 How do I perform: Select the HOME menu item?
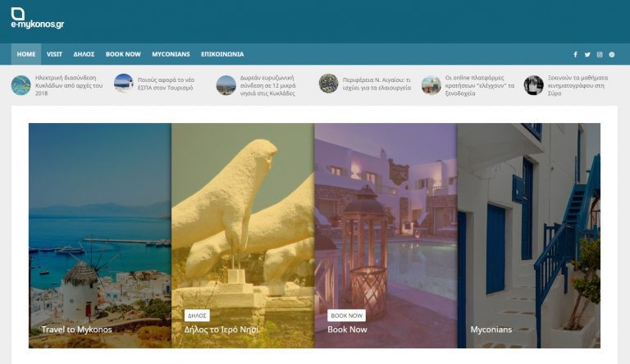[x=26, y=54]
